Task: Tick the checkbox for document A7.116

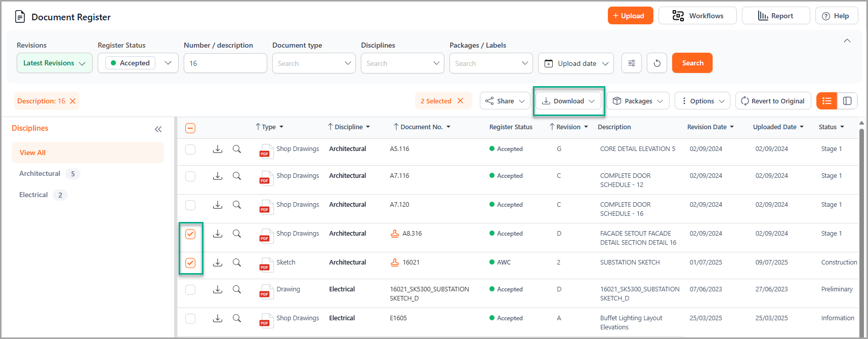Action: point(190,176)
